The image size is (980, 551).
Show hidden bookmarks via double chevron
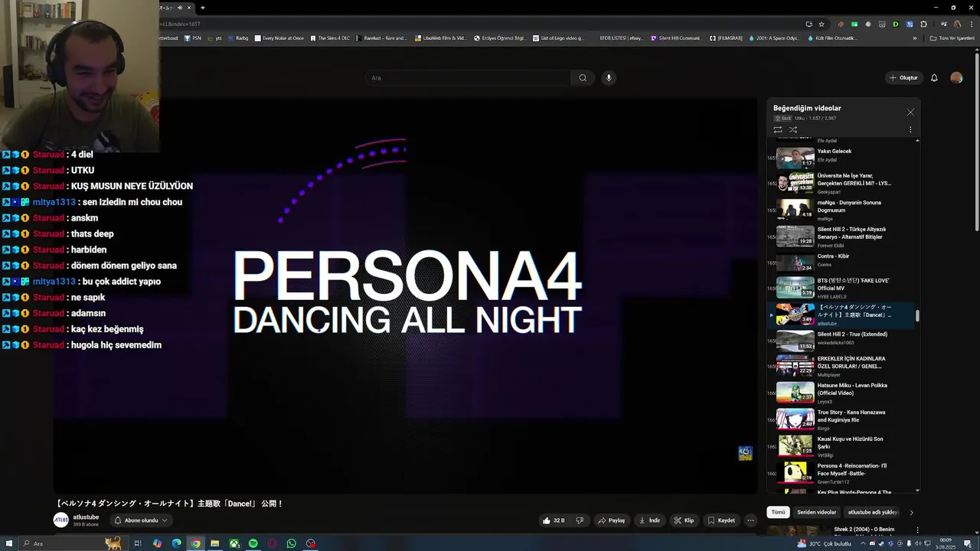coord(913,38)
